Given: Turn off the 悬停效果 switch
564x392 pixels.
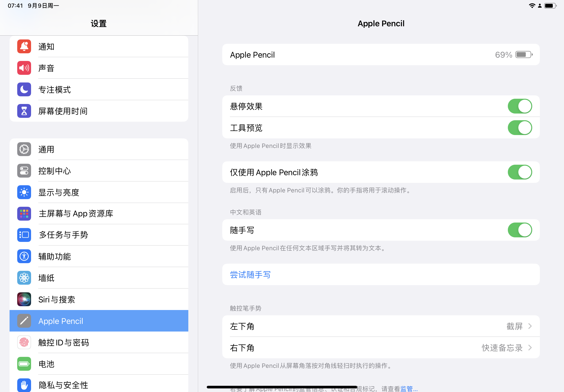Looking at the screenshot, I should point(520,106).
